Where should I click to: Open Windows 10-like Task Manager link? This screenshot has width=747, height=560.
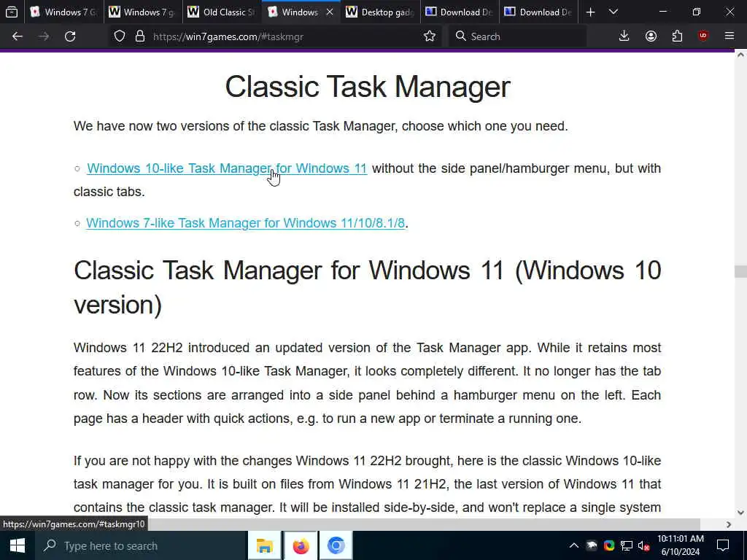tap(227, 168)
